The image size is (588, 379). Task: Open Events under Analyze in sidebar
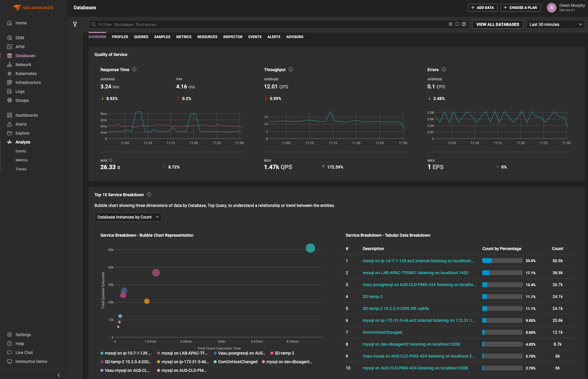click(x=21, y=151)
